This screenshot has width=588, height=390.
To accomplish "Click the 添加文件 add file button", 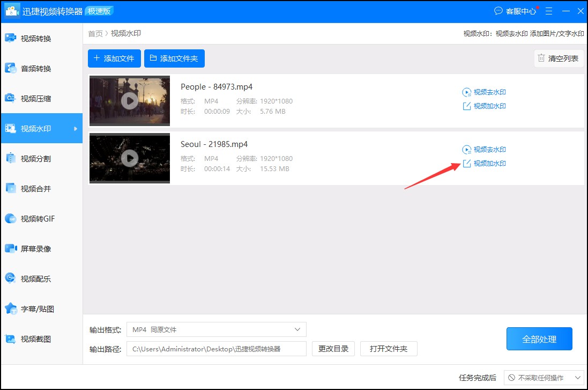I will 114,58.
